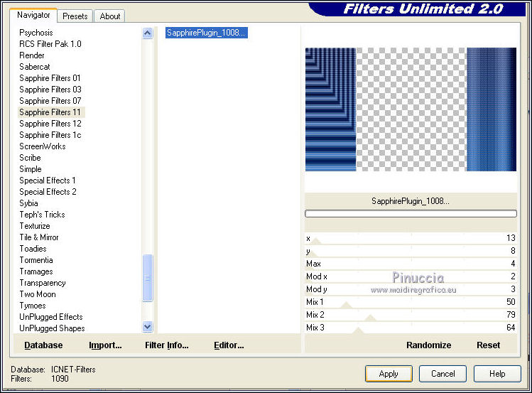
Task: Adjust the Max slider
Action: click(x=411, y=264)
